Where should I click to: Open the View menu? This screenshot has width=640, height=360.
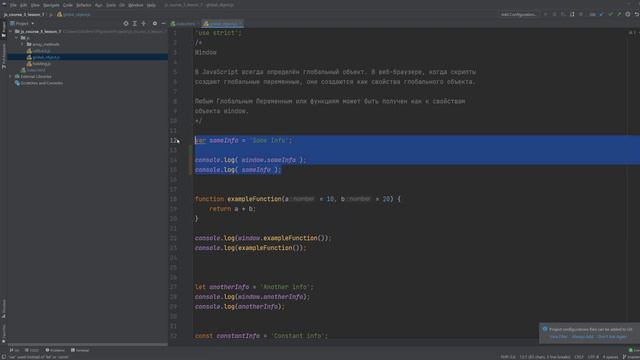[x=36, y=5]
